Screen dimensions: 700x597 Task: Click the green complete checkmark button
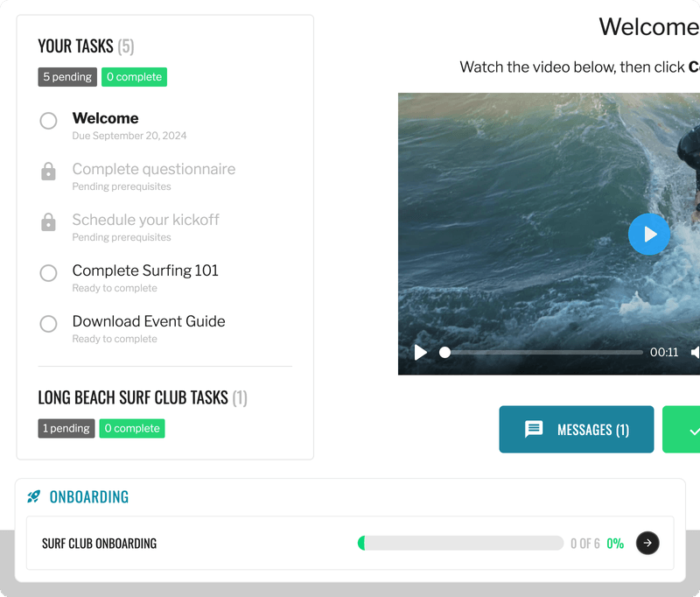click(x=682, y=429)
